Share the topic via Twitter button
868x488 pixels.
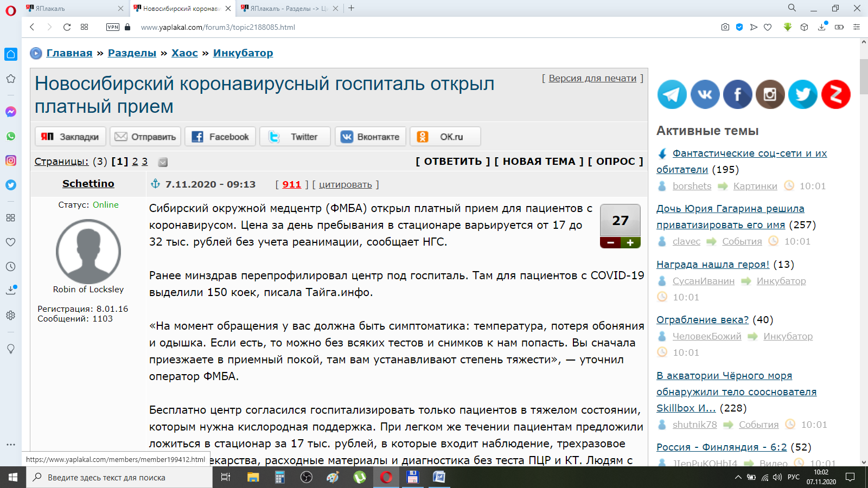tap(295, 137)
